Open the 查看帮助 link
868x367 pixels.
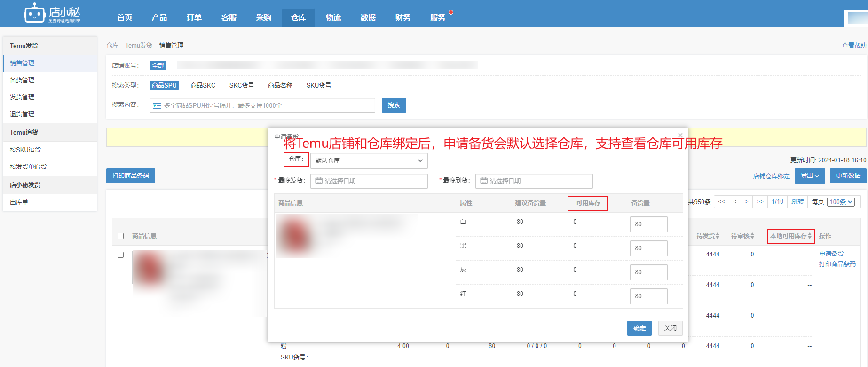pos(854,45)
